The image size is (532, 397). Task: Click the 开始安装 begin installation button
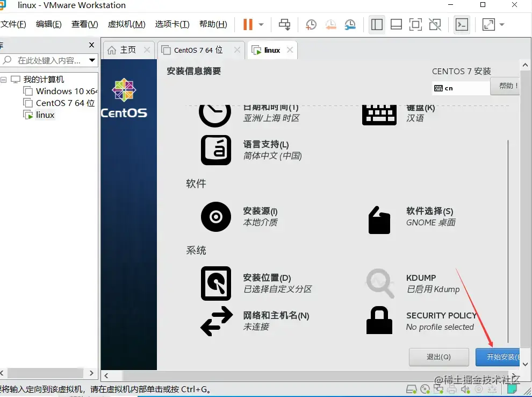[498, 357]
